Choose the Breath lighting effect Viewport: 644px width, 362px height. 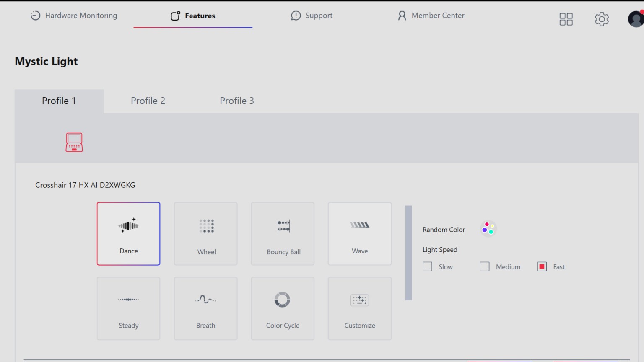[206, 308]
